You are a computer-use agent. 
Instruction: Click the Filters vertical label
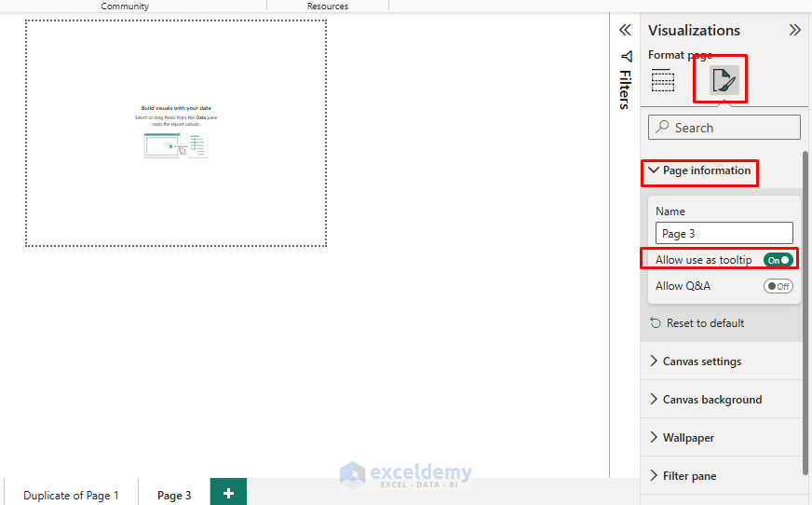(625, 89)
